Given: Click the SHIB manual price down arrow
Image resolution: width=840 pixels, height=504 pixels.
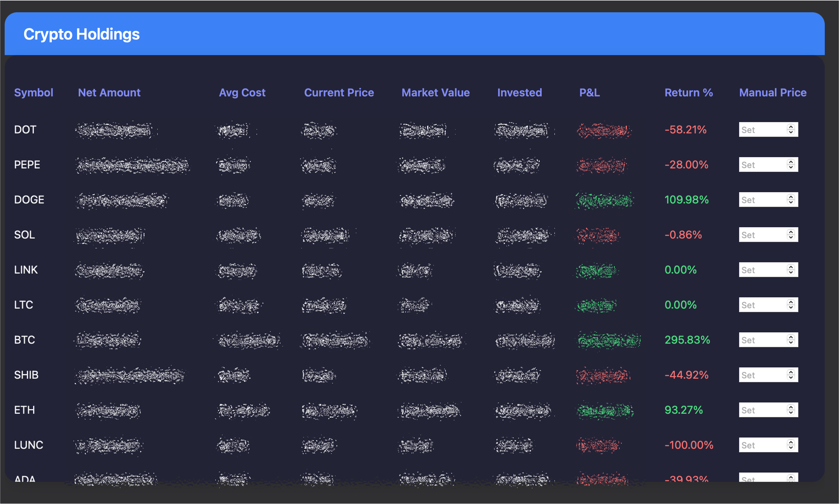Looking at the screenshot, I should (x=791, y=377).
